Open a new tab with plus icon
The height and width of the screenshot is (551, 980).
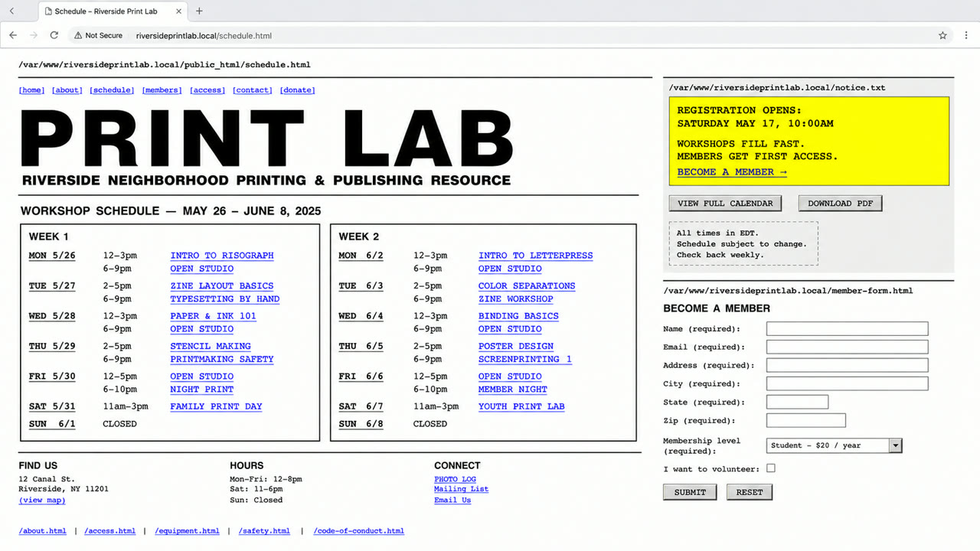(x=199, y=11)
